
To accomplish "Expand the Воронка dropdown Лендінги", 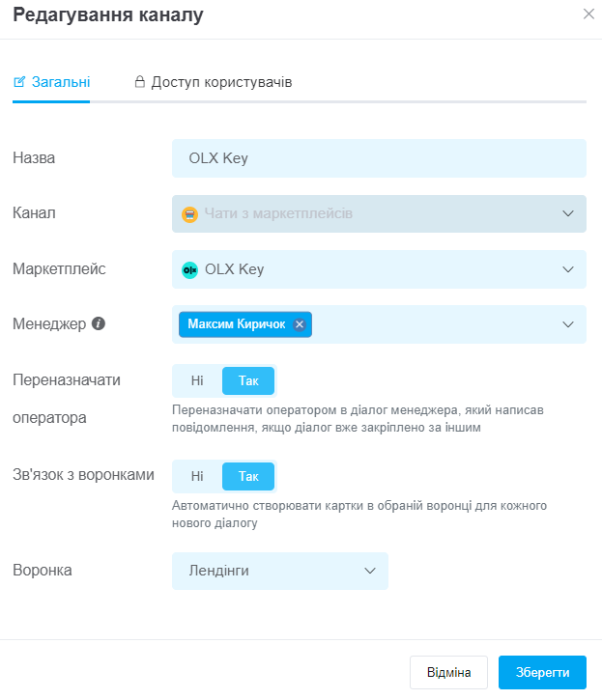I will [280, 571].
